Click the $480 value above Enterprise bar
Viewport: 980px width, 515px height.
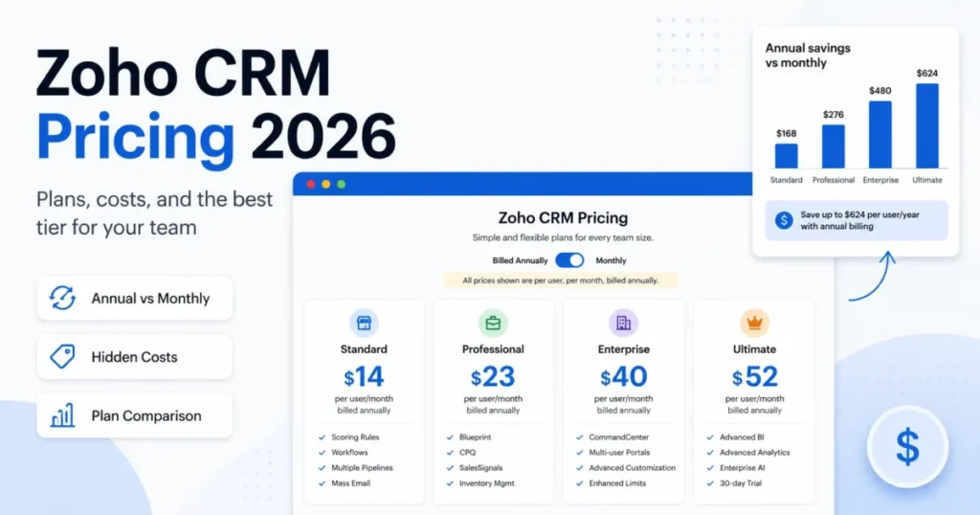[x=880, y=91]
